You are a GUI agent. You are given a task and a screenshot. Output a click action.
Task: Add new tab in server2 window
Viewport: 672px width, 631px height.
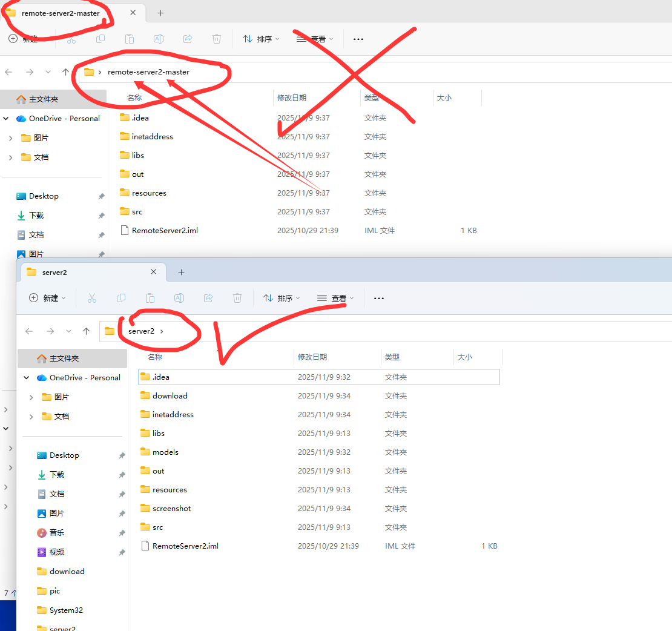tap(181, 273)
